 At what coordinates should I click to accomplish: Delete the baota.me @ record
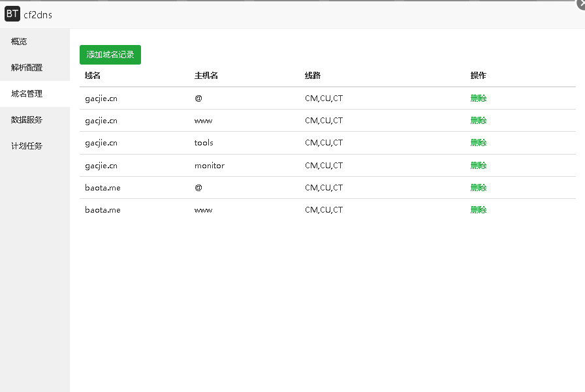click(479, 188)
